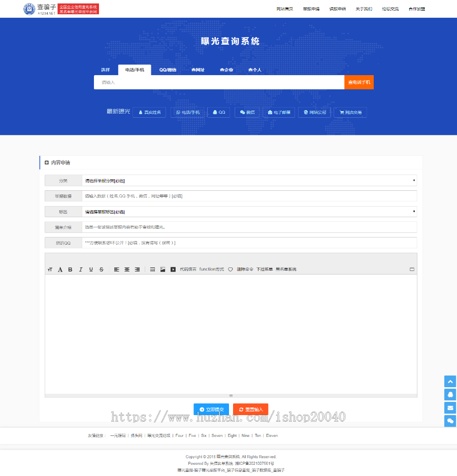This screenshot has width=457, height=476.
Task: Focus the main search input box
Action: [x=219, y=82]
